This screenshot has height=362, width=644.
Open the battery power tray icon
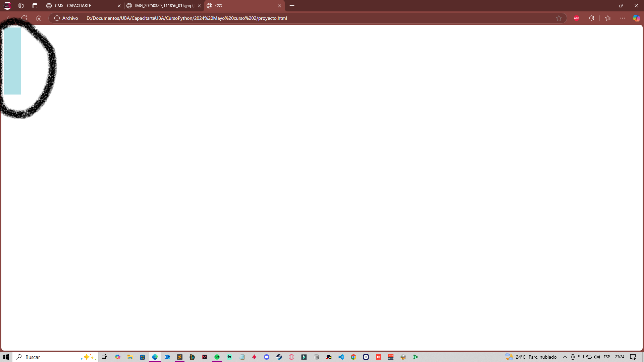point(589,357)
